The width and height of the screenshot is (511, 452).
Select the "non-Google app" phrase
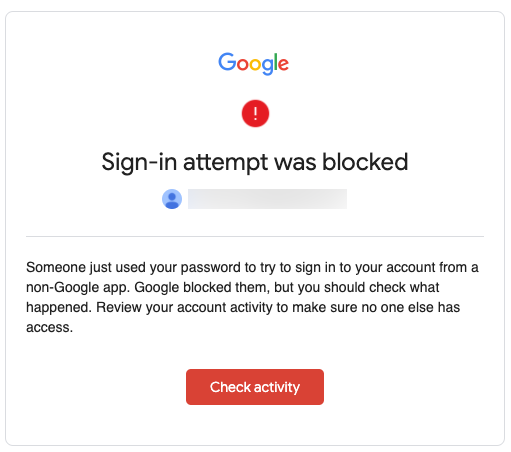(x=78, y=288)
